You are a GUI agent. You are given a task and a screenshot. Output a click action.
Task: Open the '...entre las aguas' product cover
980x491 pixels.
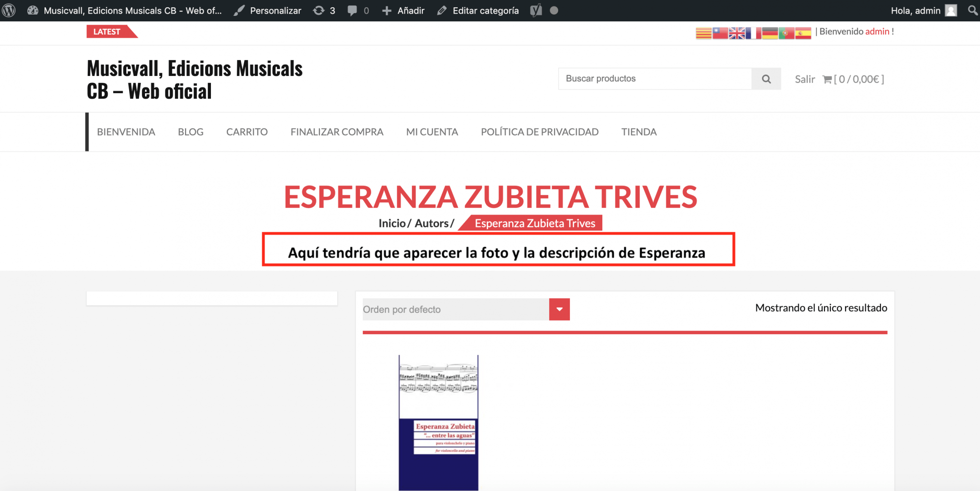click(438, 423)
